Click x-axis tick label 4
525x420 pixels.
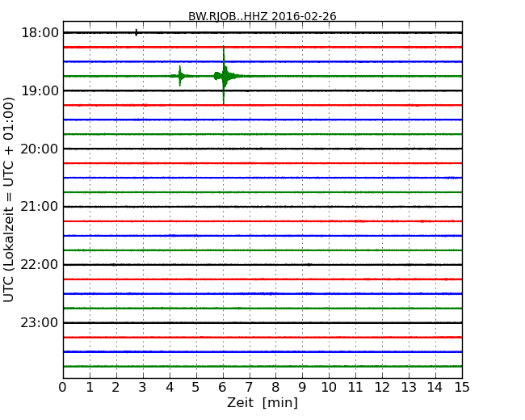[x=170, y=388]
